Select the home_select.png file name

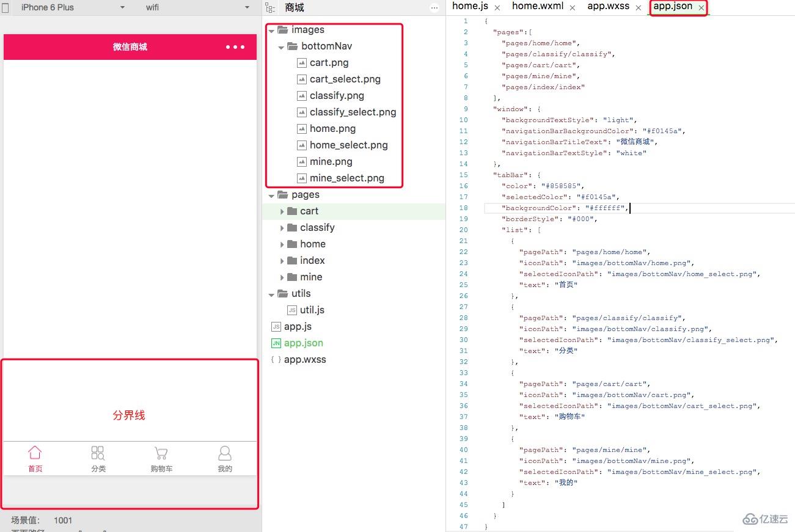[349, 145]
